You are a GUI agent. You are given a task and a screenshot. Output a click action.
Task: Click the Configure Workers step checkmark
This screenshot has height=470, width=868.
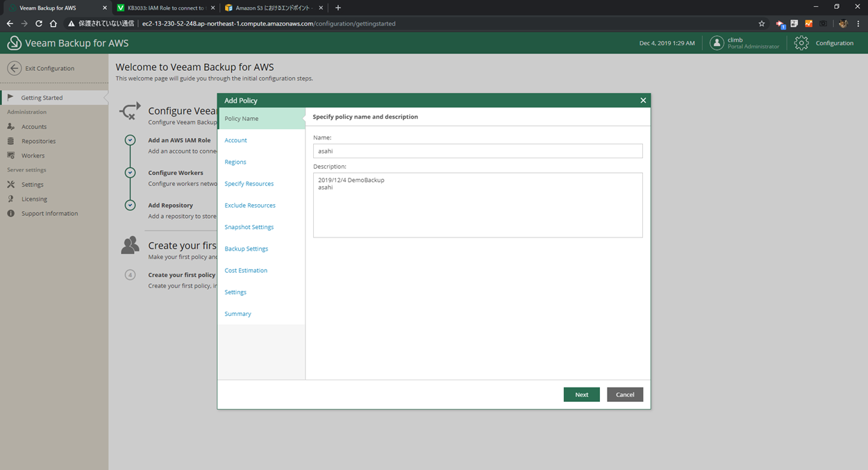tap(130, 173)
